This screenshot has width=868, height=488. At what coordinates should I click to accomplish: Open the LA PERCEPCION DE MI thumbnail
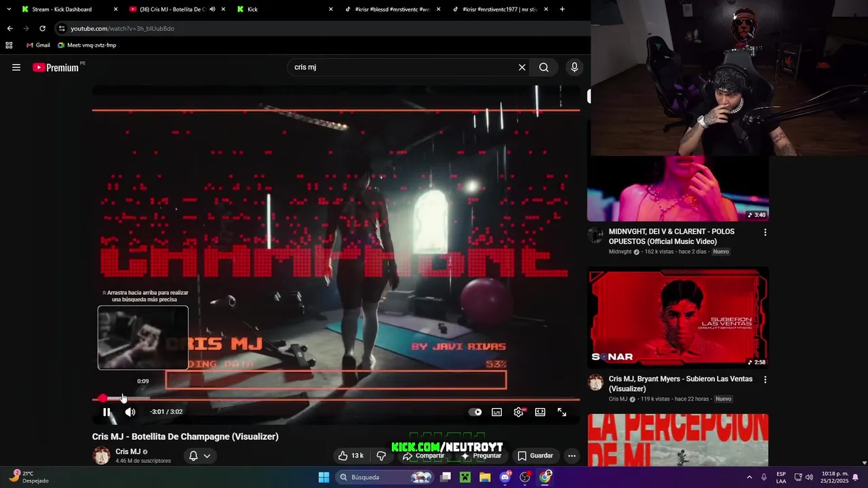[x=678, y=440]
